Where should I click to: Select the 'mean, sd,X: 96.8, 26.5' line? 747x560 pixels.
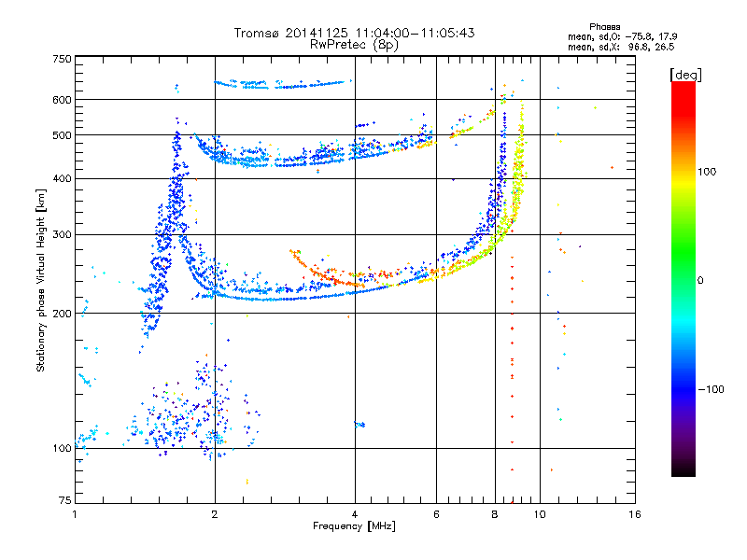point(621,47)
